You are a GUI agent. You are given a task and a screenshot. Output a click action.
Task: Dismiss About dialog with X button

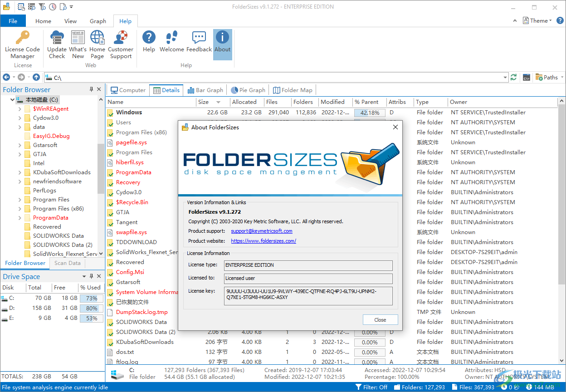click(395, 127)
